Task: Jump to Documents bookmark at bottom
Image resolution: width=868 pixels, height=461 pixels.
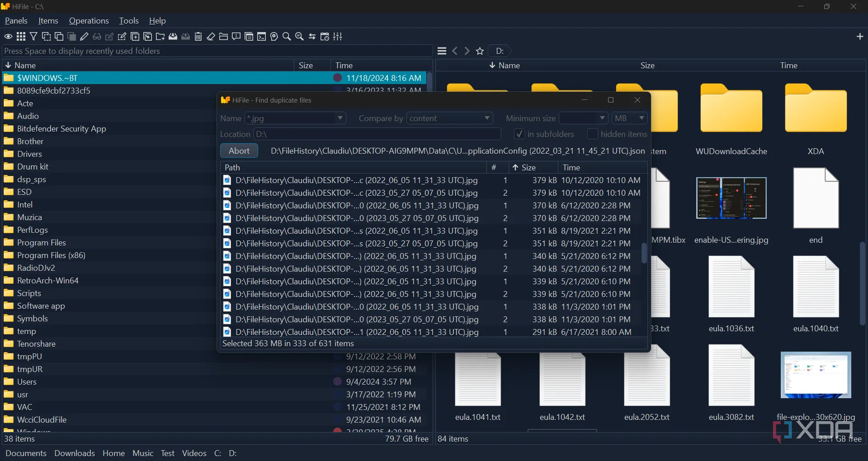Action: pos(26,453)
